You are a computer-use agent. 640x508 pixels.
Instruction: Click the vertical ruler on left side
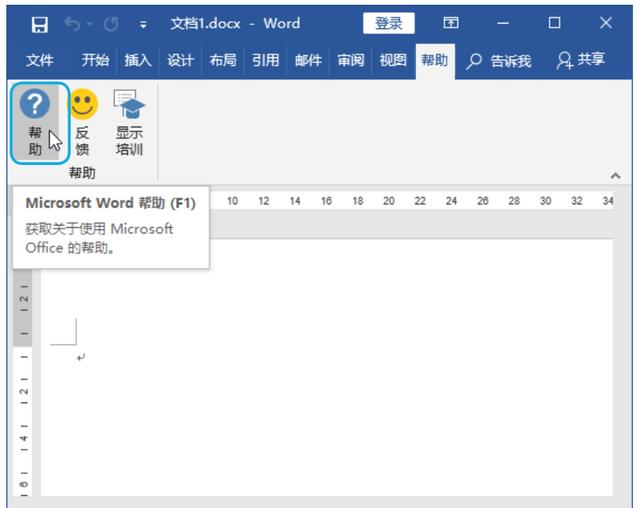(24, 384)
